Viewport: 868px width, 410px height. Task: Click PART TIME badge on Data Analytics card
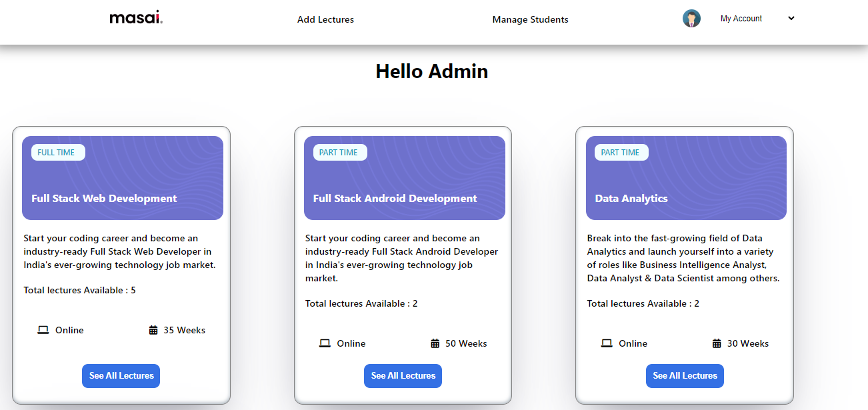coord(621,153)
